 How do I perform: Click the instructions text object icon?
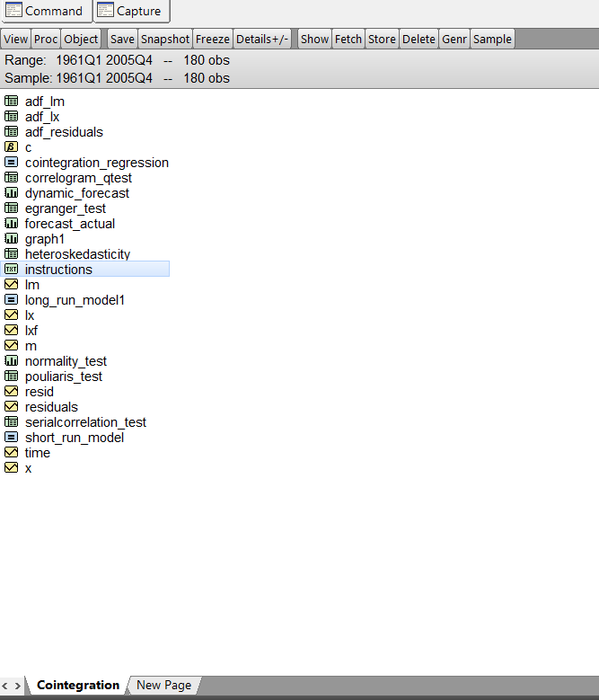coord(11,269)
